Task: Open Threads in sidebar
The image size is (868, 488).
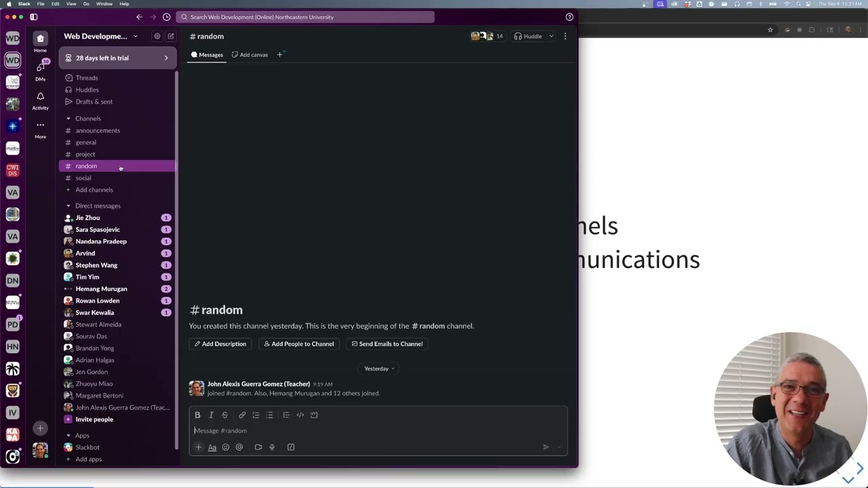Action: click(117, 78)
